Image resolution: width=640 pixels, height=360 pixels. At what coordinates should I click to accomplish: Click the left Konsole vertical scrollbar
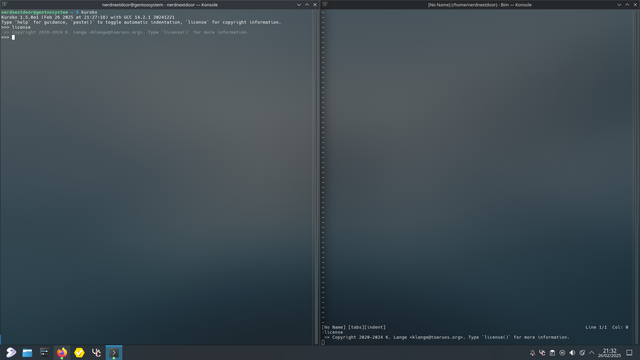pyautogui.click(x=316, y=177)
